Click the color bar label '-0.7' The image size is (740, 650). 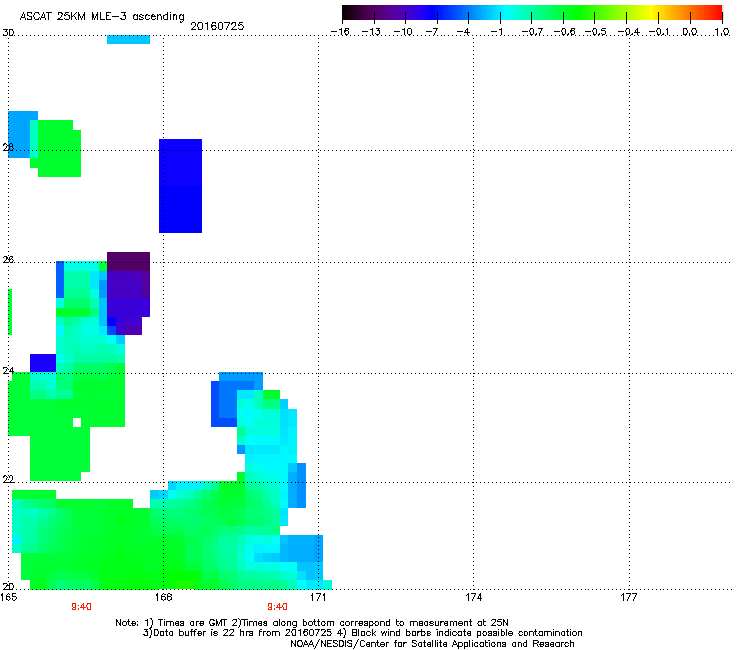pyautogui.click(x=532, y=32)
